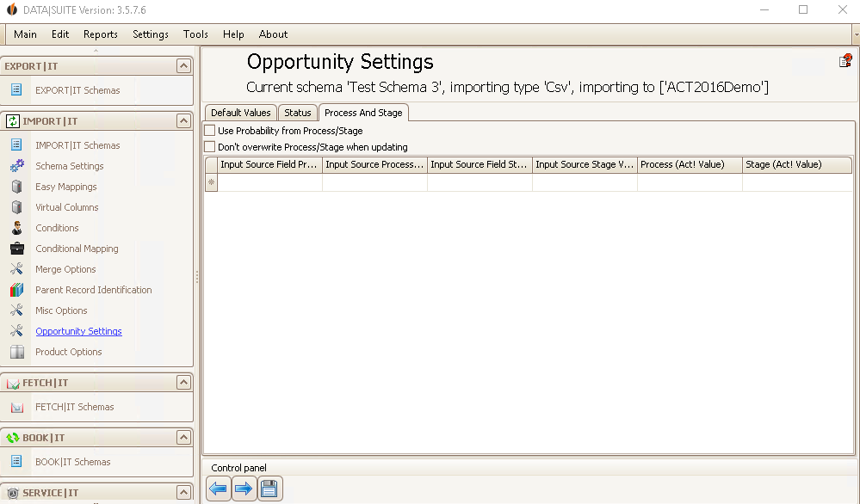This screenshot has height=504, width=860.
Task: Open Parent Record Identification
Action: click(x=94, y=290)
